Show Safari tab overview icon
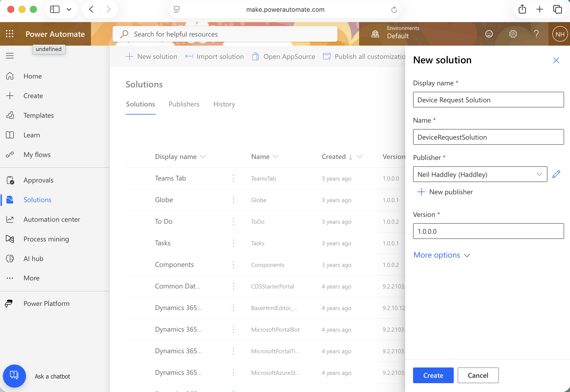570x392 pixels. (x=557, y=9)
